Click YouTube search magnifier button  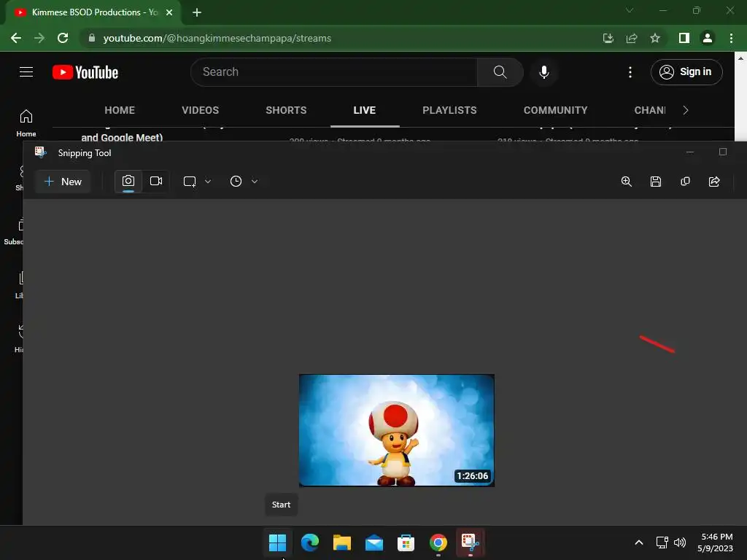coord(500,72)
